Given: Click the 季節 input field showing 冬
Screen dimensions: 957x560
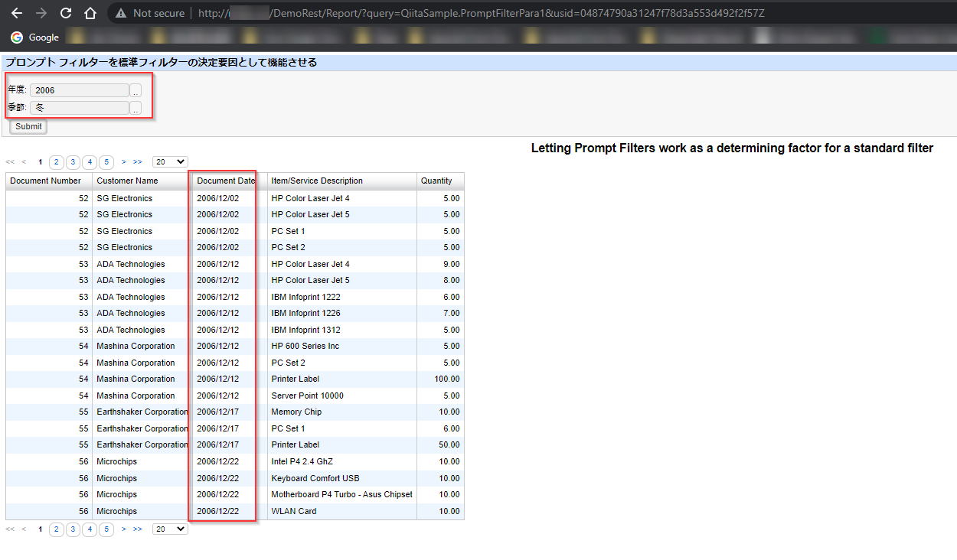Looking at the screenshot, I should click(80, 108).
